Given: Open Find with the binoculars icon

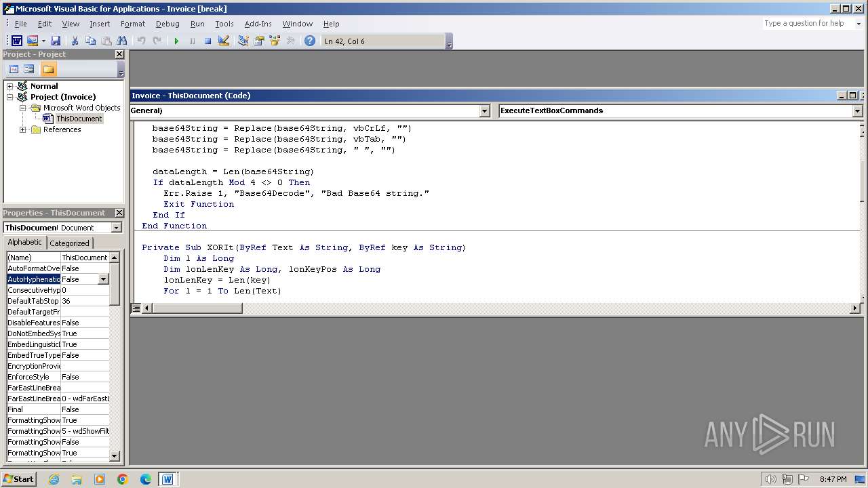Looking at the screenshot, I should click(x=121, y=41).
